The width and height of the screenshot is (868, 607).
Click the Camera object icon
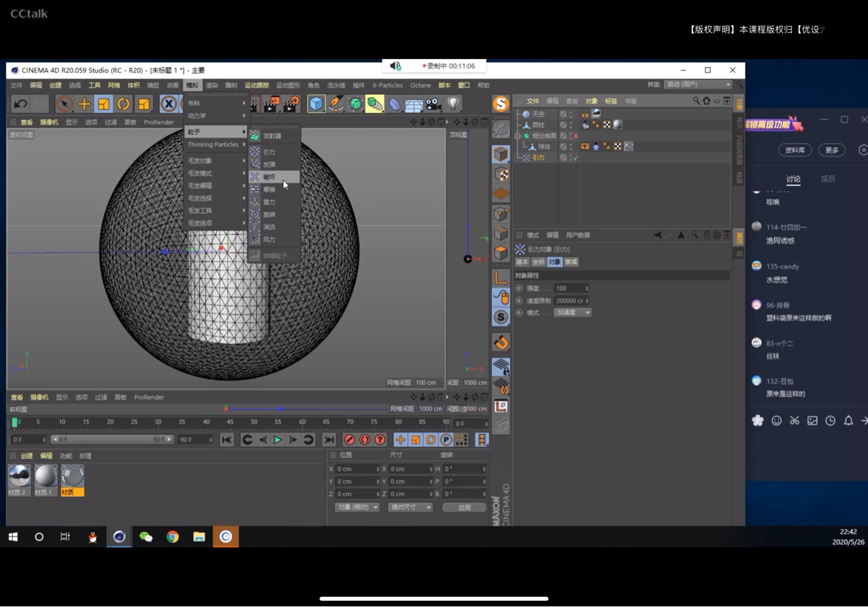click(433, 104)
